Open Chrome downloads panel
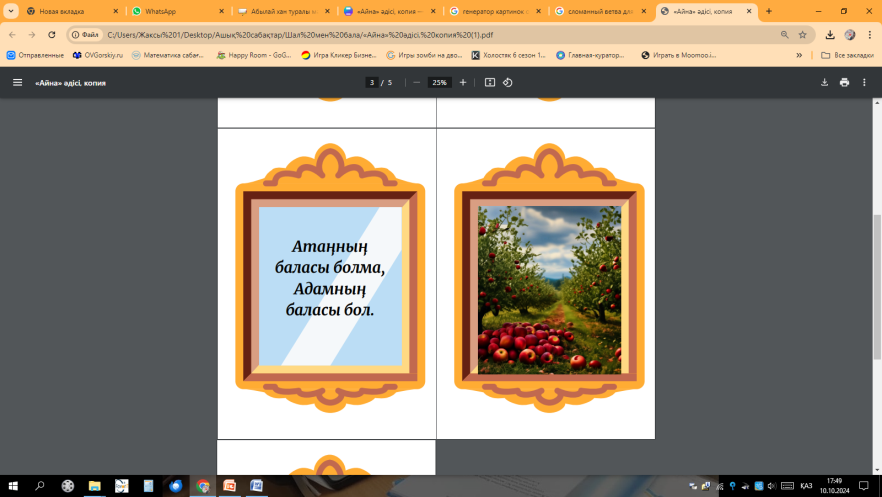Screen dimensions: 882x497 point(830,35)
